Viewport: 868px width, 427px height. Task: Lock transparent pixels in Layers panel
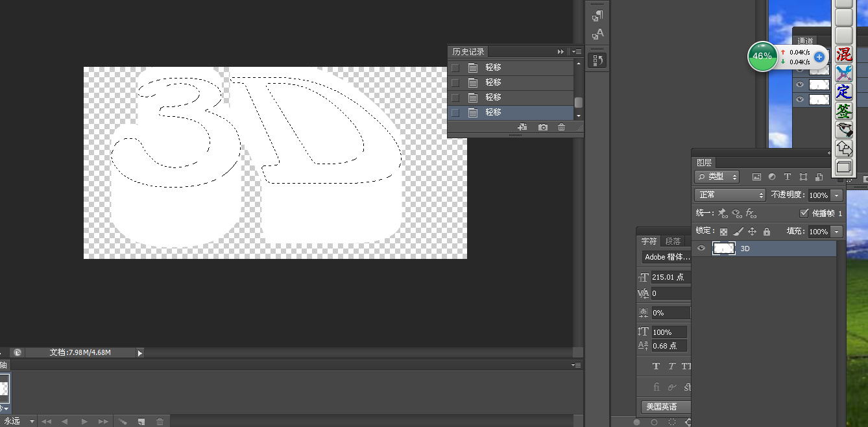(x=723, y=232)
